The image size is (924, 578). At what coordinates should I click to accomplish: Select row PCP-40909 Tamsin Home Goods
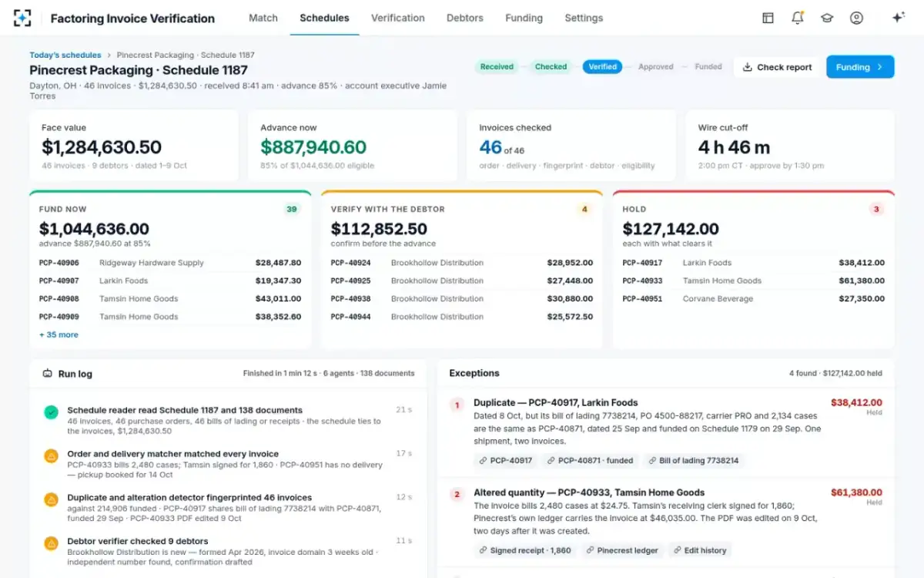point(170,317)
